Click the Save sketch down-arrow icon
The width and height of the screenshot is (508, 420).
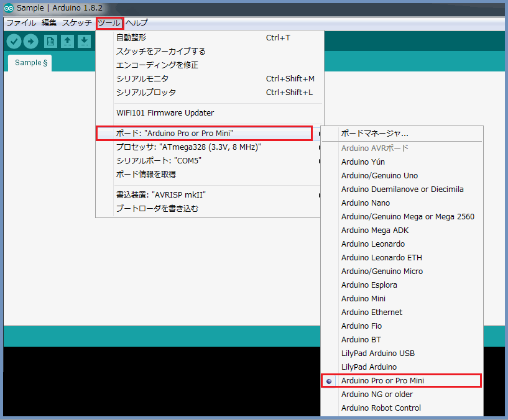84,41
